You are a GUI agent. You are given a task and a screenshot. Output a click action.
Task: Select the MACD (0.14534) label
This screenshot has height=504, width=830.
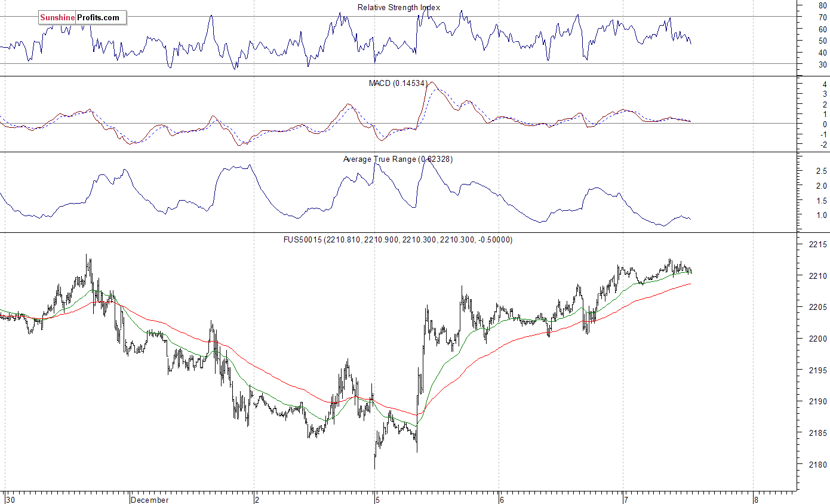398,84
